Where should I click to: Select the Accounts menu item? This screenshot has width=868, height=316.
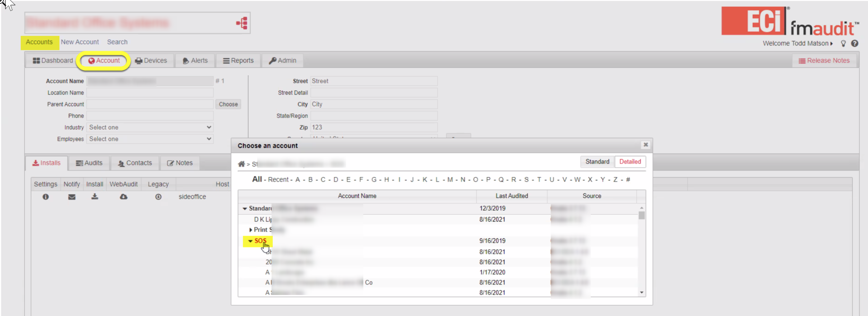point(39,42)
